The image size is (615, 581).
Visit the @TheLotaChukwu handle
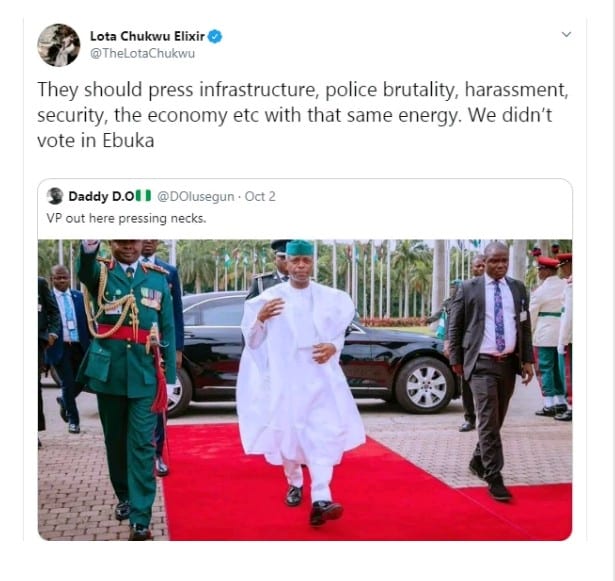[142, 53]
